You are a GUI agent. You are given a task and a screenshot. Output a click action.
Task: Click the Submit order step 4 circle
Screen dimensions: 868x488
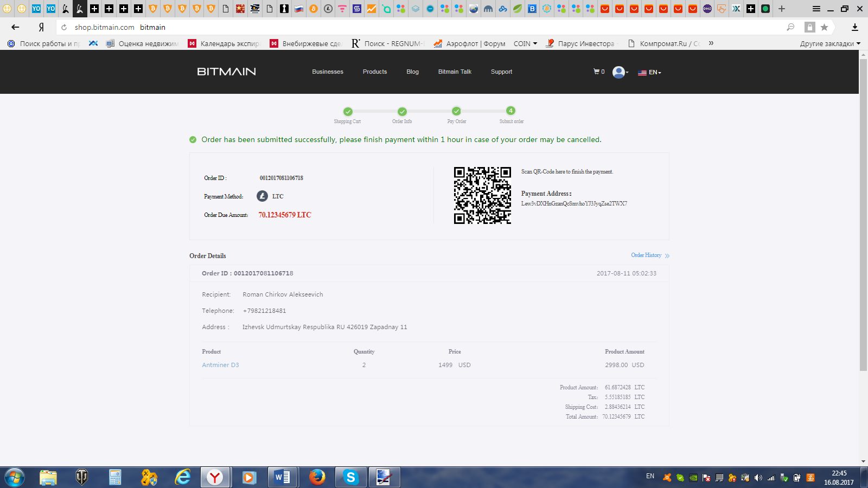510,111
